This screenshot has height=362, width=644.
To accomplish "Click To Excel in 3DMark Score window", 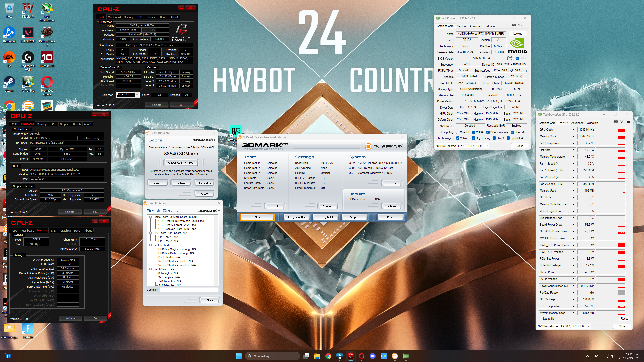I will [x=181, y=183].
